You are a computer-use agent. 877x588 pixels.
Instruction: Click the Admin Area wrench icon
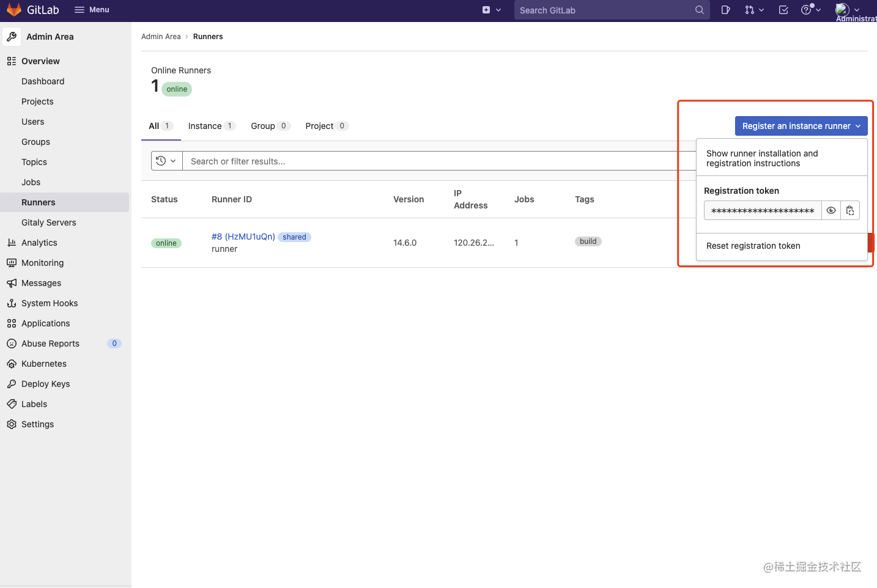tap(12, 37)
